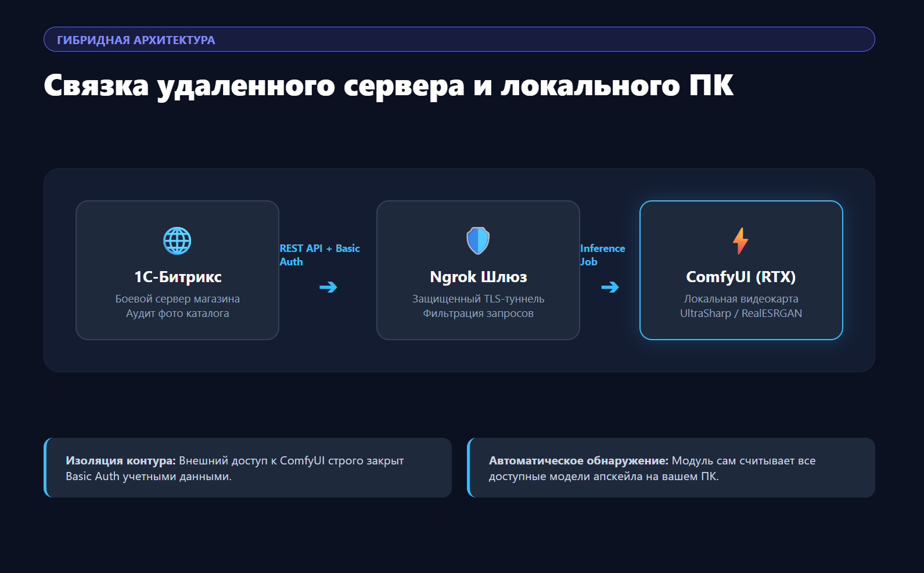Click the text Аудит фото каталога

pyautogui.click(x=178, y=313)
